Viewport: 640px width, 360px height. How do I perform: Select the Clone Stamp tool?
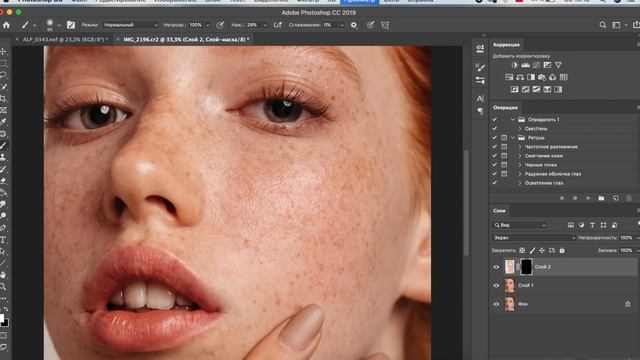(3, 157)
